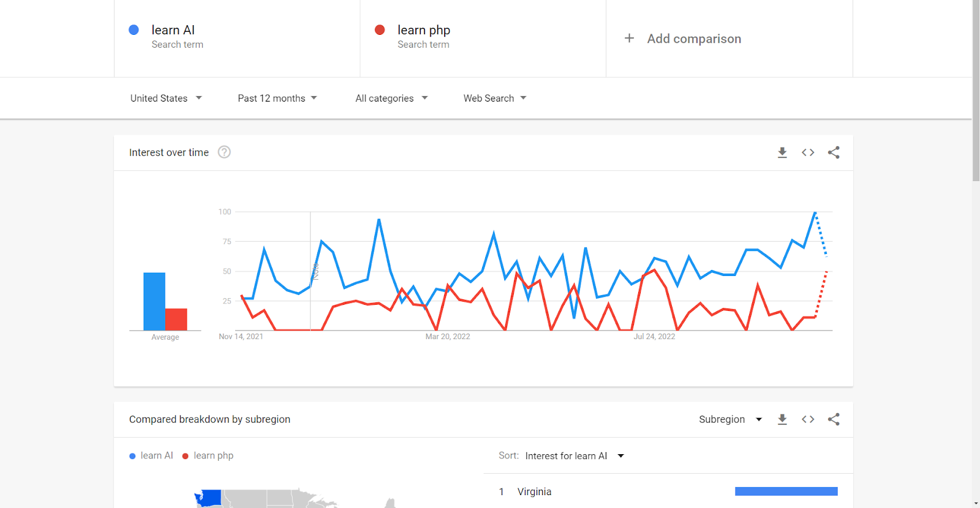Share the subregion breakdown chart
The height and width of the screenshot is (508, 980).
[x=834, y=419]
